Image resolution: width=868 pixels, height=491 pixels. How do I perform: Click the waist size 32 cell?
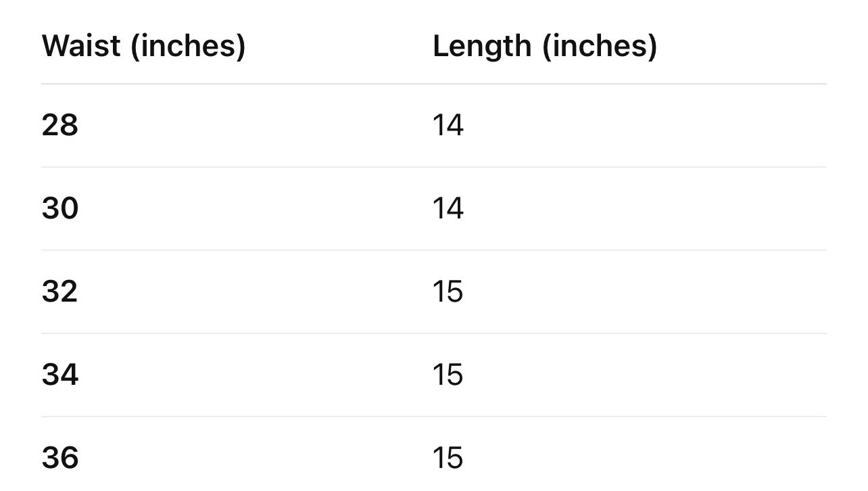(x=60, y=291)
